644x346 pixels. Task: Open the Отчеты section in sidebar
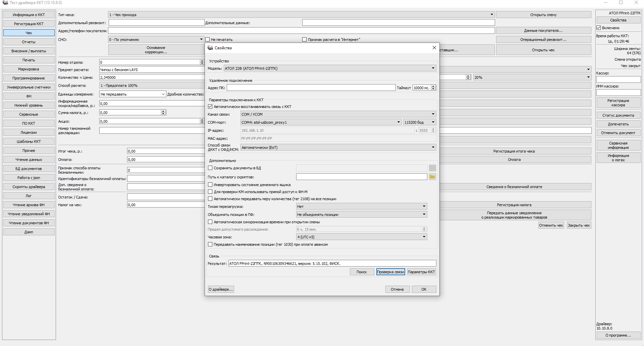click(x=29, y=42)
